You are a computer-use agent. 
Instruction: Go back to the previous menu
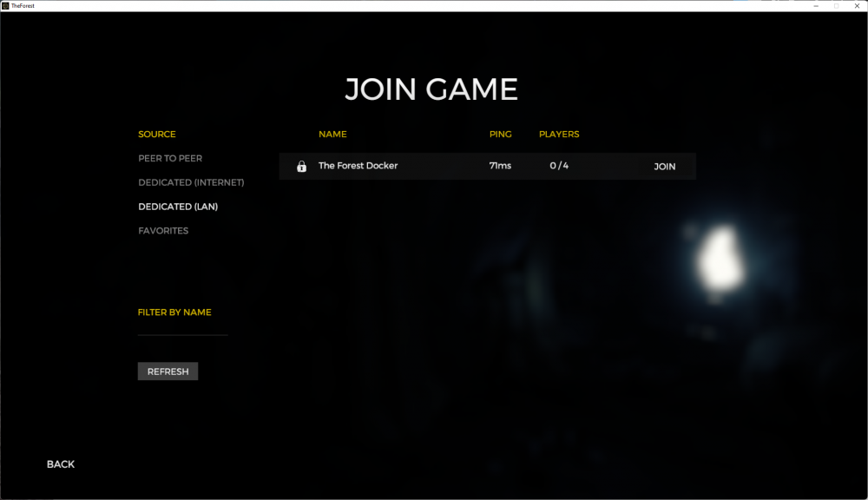(x=61, y=464)
